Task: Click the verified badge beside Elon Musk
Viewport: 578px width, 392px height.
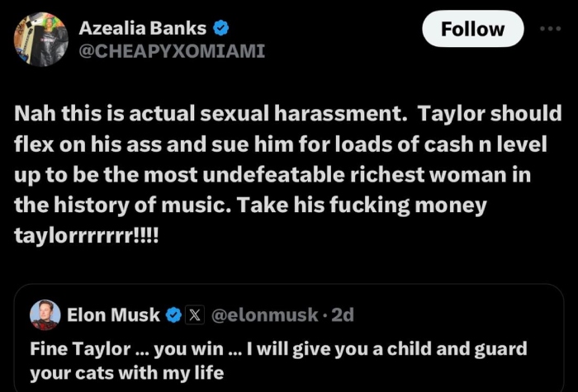Action: coord(173,314)
